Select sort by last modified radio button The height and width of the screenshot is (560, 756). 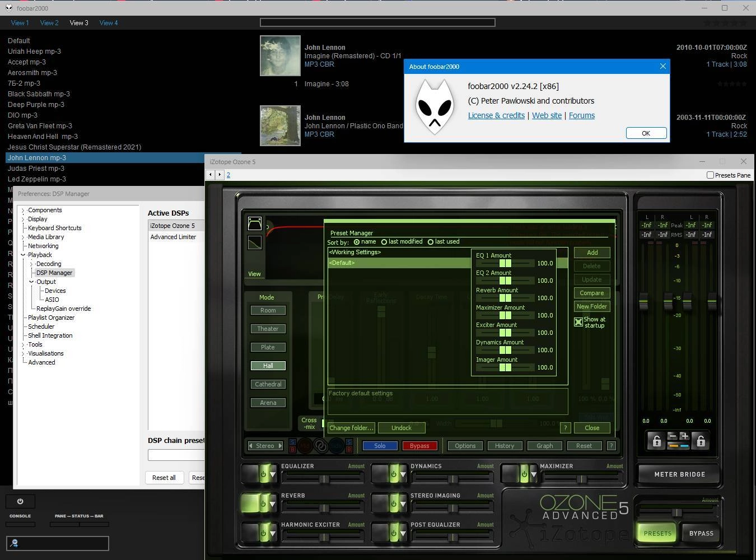point(384,242)
